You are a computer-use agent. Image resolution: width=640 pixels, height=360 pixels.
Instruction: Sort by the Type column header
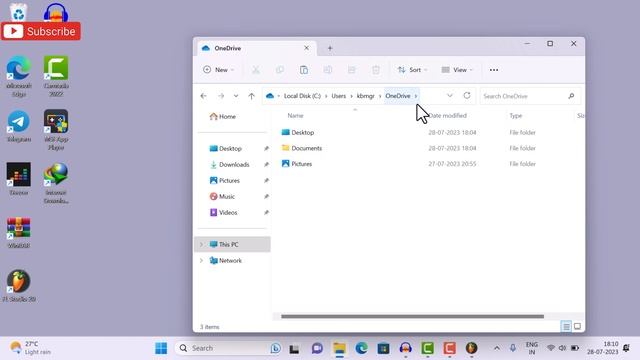point(516,116)
